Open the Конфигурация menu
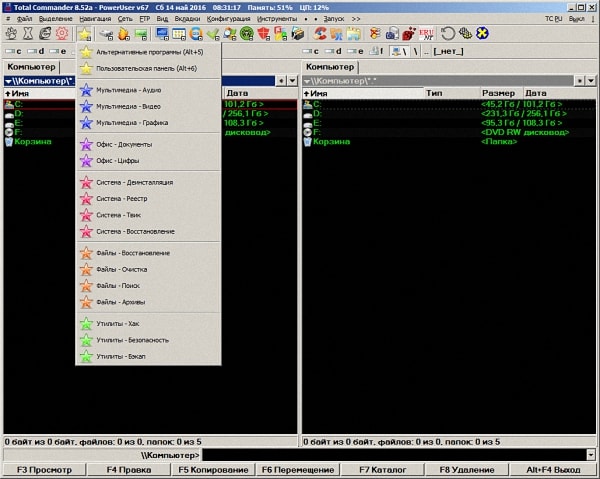 click(228, 19)
